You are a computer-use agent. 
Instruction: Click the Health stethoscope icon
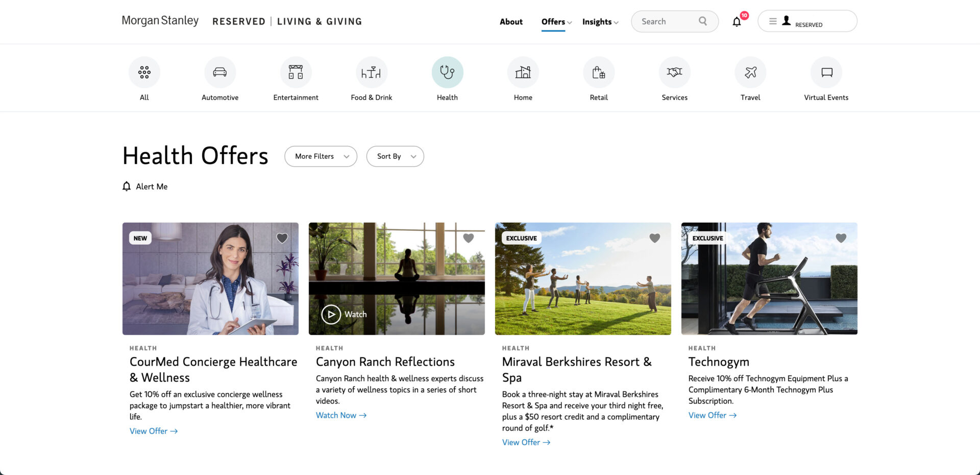coord(447,73)
